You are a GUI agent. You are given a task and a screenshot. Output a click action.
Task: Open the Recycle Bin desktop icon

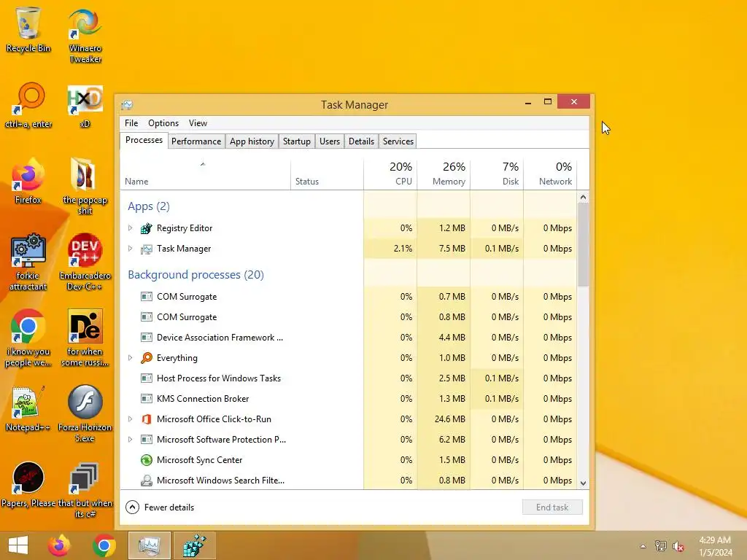coord(28,29)
